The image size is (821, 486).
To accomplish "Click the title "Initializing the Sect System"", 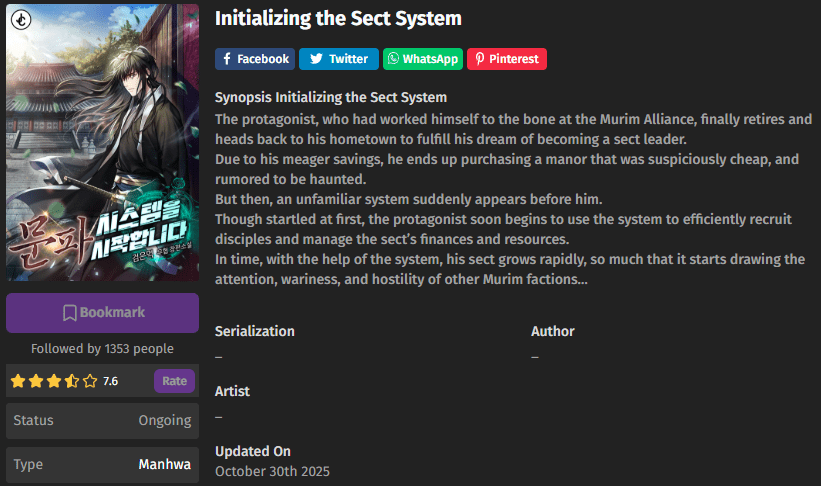I will pyautogui.click(x=338, y=18).
